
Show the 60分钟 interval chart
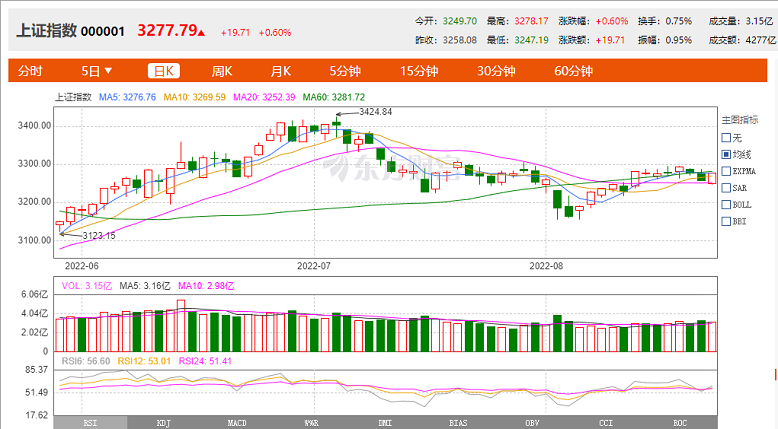[573, 71]
